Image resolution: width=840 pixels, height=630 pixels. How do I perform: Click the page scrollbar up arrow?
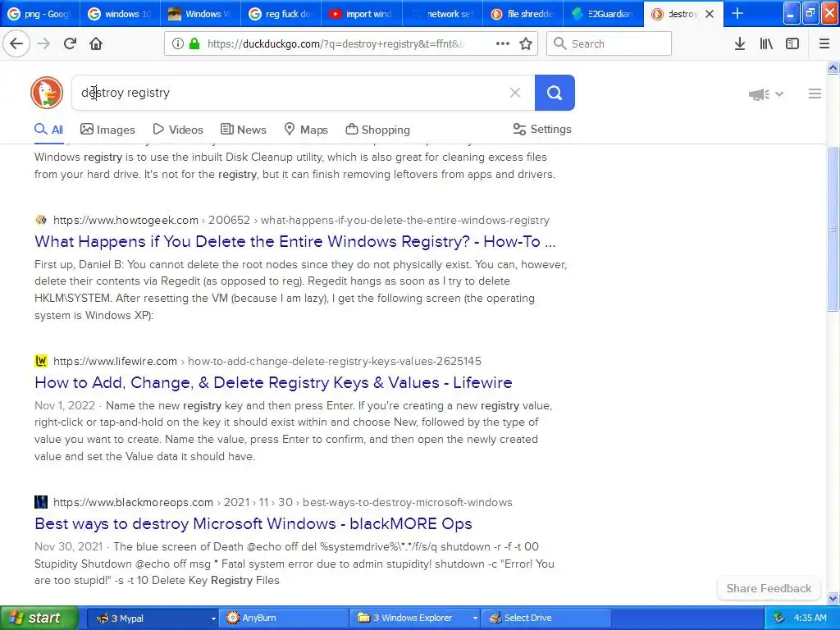[833, 67]
